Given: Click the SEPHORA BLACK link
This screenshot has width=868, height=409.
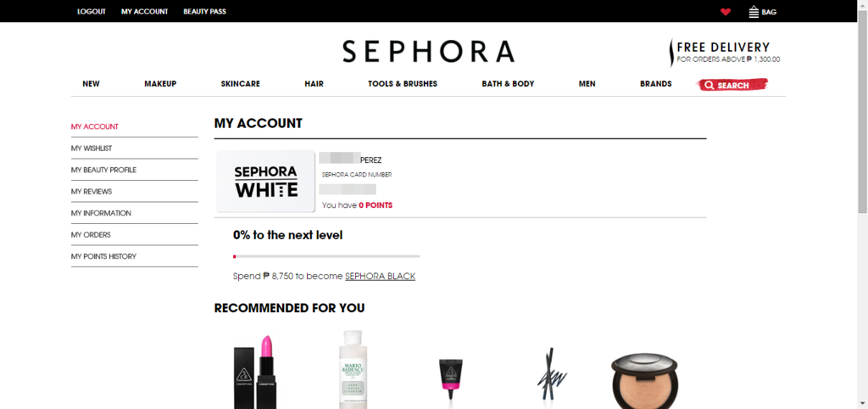Looking at the screenshot, I should point(381,276).
